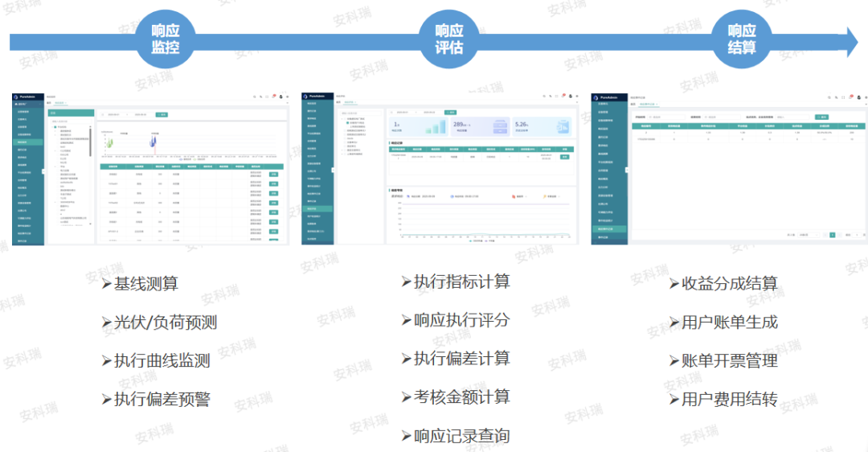
Task: Check the first root checkbox in 响应评估 tree
Action: coord(344,119)
